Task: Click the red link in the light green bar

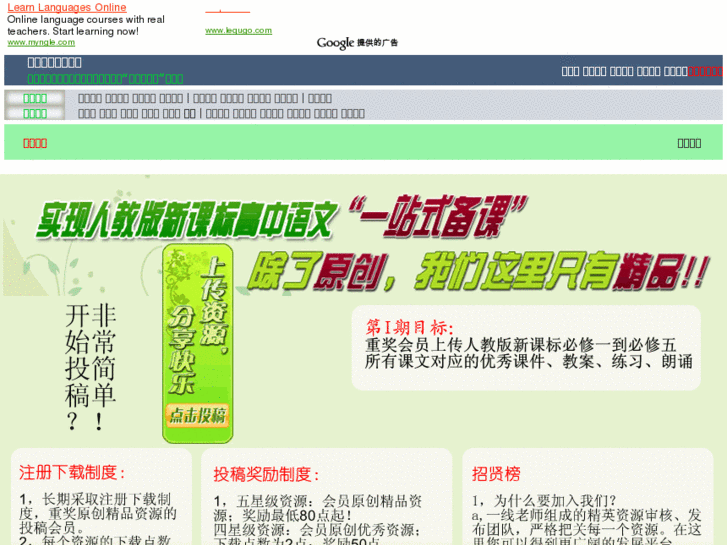Action: [35, 143]
